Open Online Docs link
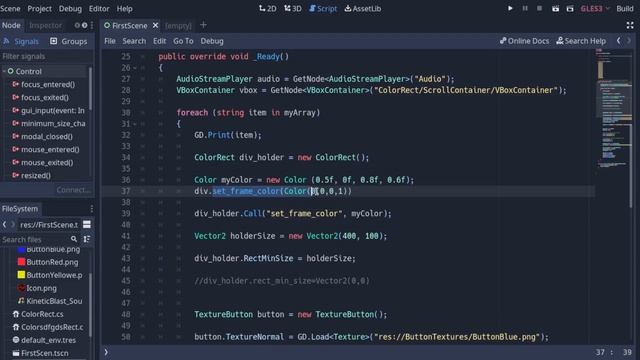This screenshot has height=360, width=640. pyautogui.click(x=524, y=41)
